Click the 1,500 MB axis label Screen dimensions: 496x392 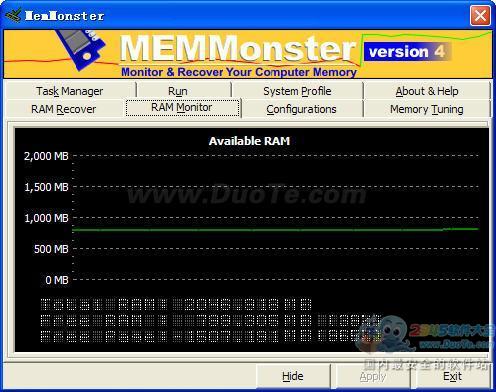(46, 187)
